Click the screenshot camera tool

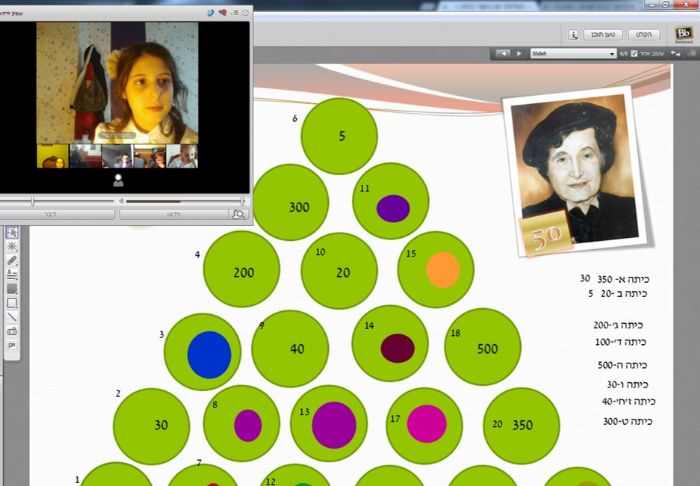pyautogui.click(x=12, y=332)
